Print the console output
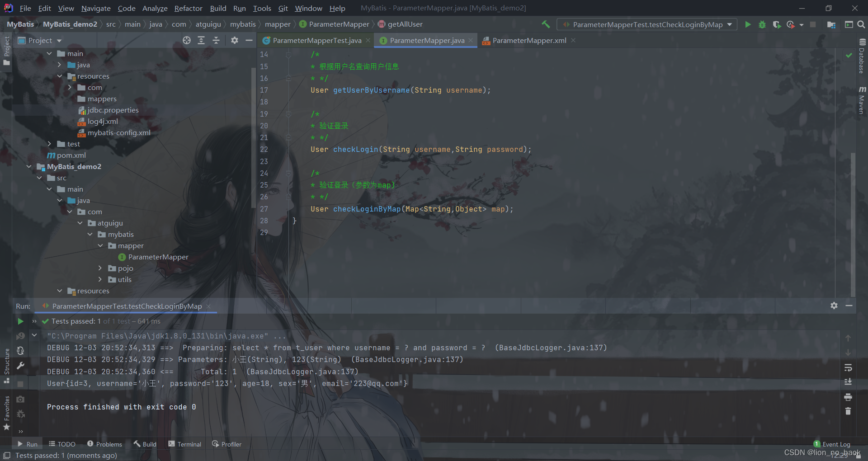The image size is (868, 461). coord(848,397)
